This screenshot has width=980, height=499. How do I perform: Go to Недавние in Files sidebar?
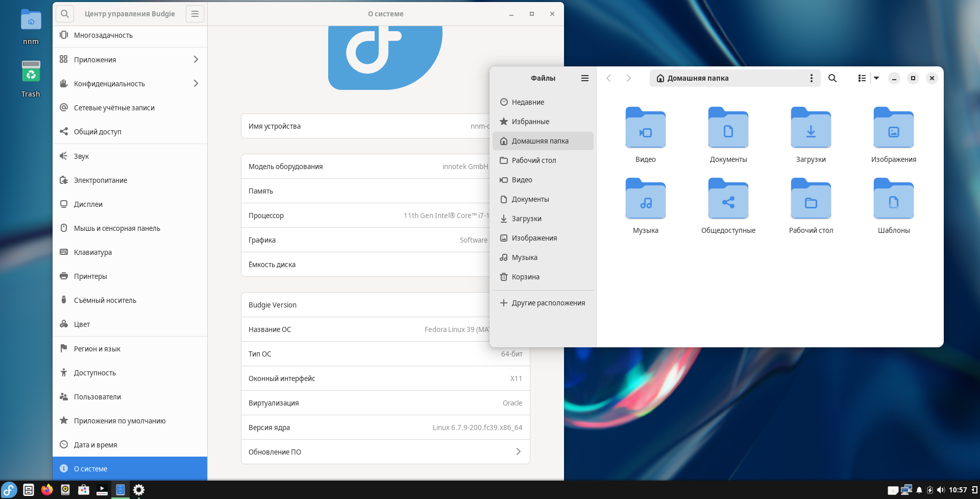(528, 102)
